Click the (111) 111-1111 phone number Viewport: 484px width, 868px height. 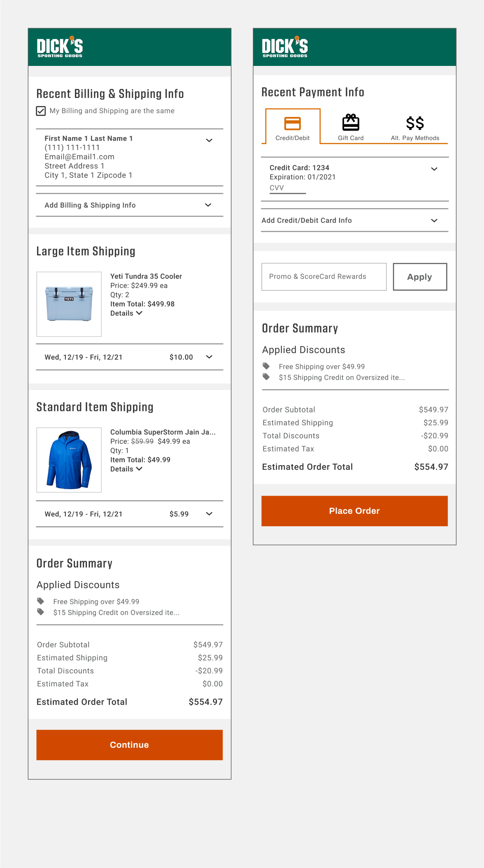coord(72,147)
